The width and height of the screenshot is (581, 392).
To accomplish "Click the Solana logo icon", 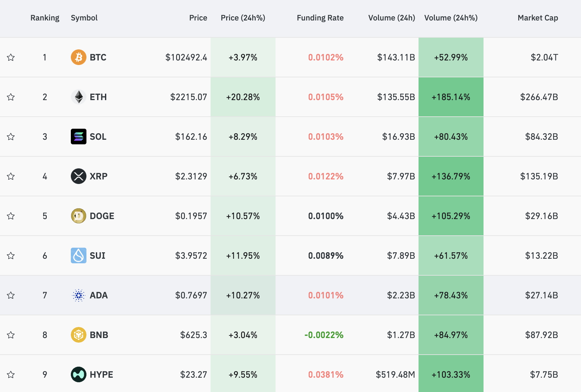I will pos(78,137).
